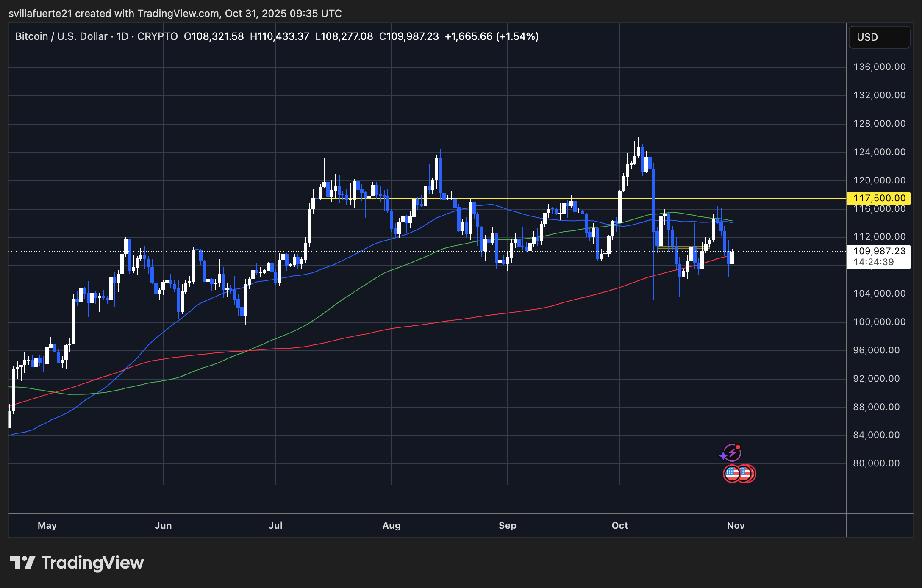The width and height of the screenshot is (922, 588).
Task: Click the O108,321.58 open value in the legend
Action: pyautogui.click(x=214, y=36)
